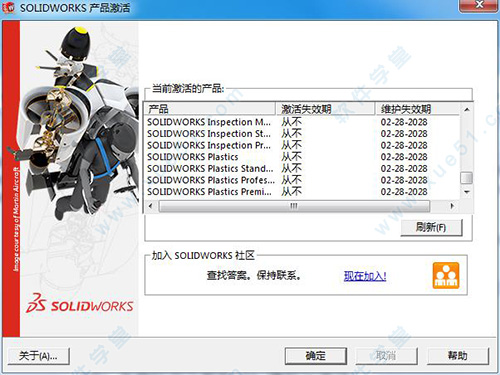Click the down arrow on the list scrollbar
The height and width of the screenshot is (375, 500).
point(467,192)
